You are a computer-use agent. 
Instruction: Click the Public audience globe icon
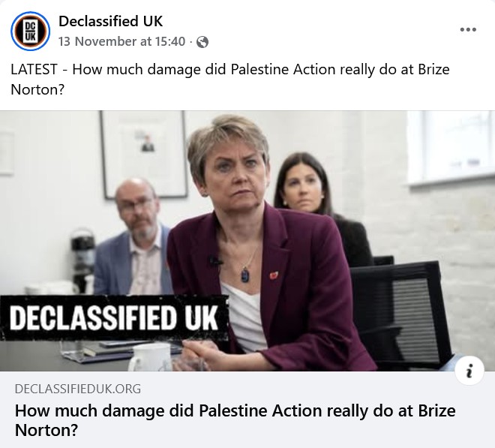coord(202,43)
